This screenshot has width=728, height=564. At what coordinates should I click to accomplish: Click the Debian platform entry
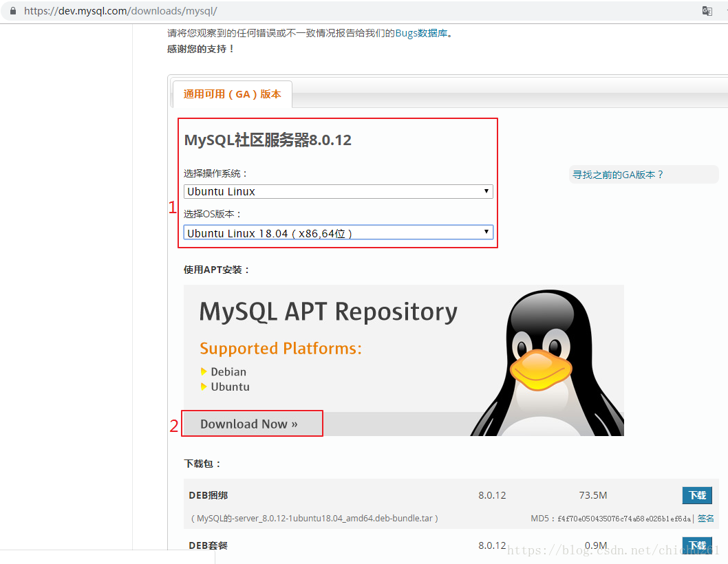point(228,372)
